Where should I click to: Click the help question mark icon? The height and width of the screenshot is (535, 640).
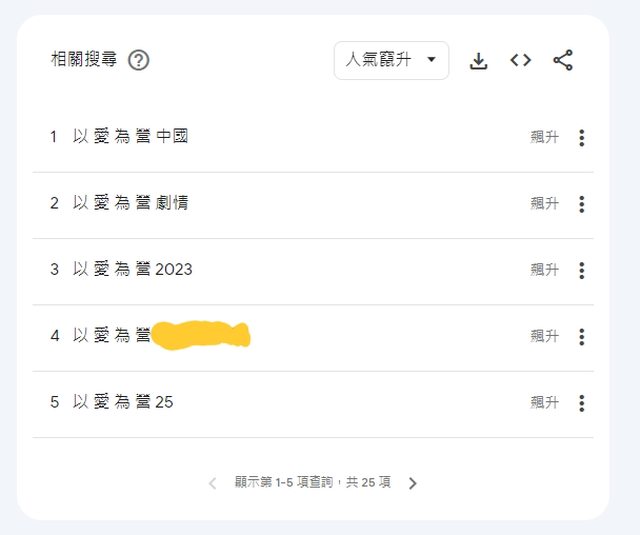[139, 60]
